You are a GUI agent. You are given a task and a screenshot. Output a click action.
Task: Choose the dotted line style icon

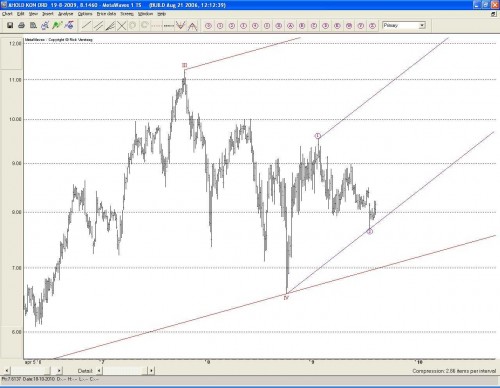(157, 25)
